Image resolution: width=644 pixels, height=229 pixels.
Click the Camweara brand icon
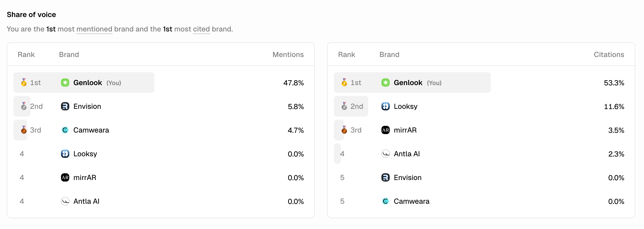point(65,130)
